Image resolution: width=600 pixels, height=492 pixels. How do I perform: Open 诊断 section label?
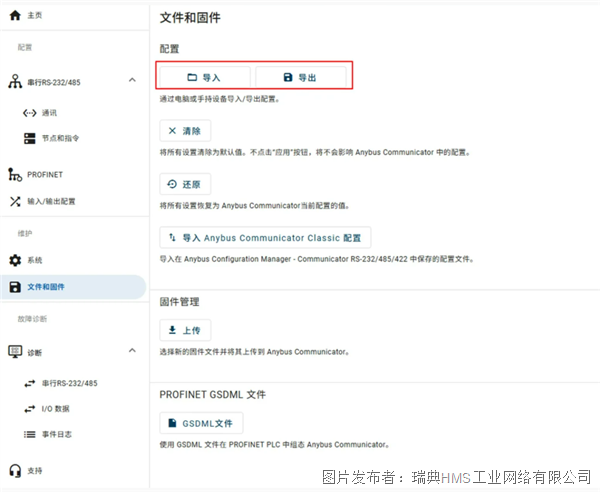[34, 353]
